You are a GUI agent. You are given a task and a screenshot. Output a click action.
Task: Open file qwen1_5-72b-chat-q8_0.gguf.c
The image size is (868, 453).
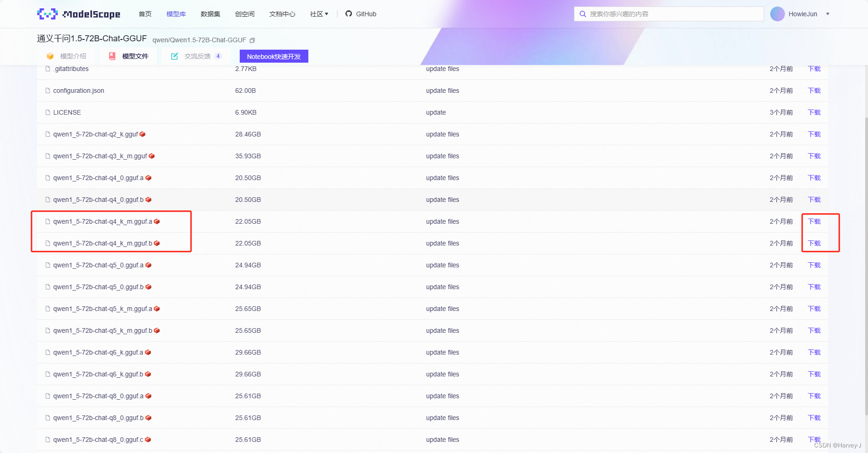point(98,440)
